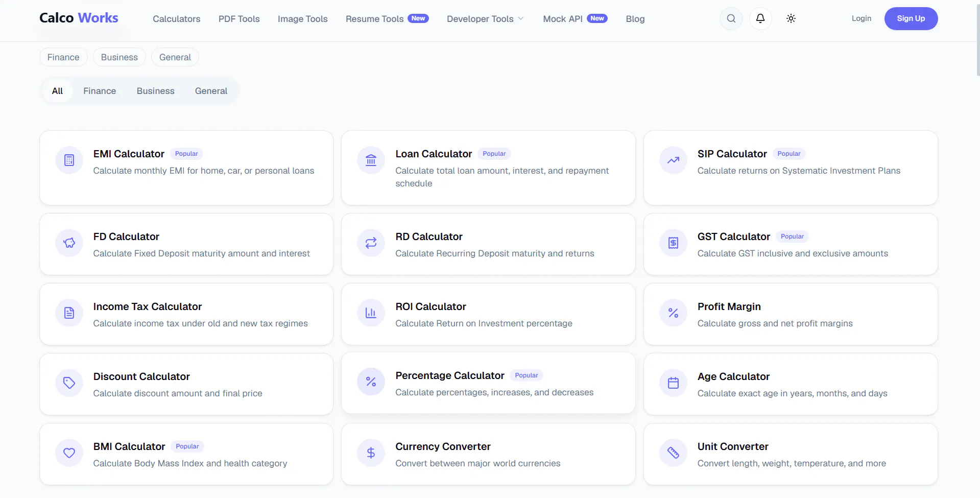980x498 pixels.
Task: Click the Loan Calculator bank icon
Action: point(371,160)
